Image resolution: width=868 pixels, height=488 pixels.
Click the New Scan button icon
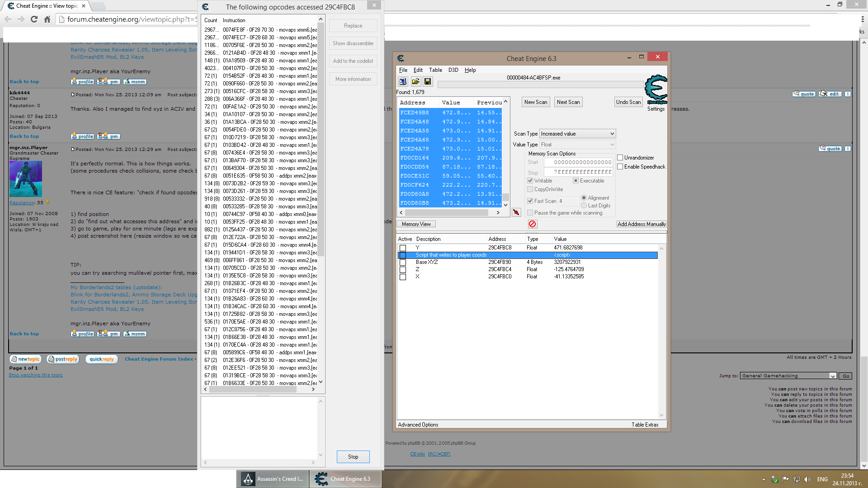535,102
